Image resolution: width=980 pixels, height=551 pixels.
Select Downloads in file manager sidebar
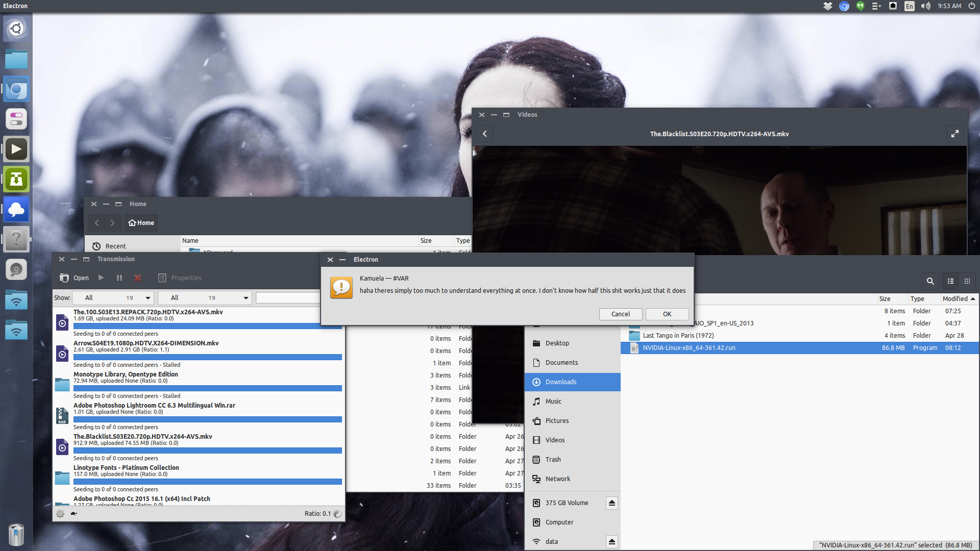[560, 382]
